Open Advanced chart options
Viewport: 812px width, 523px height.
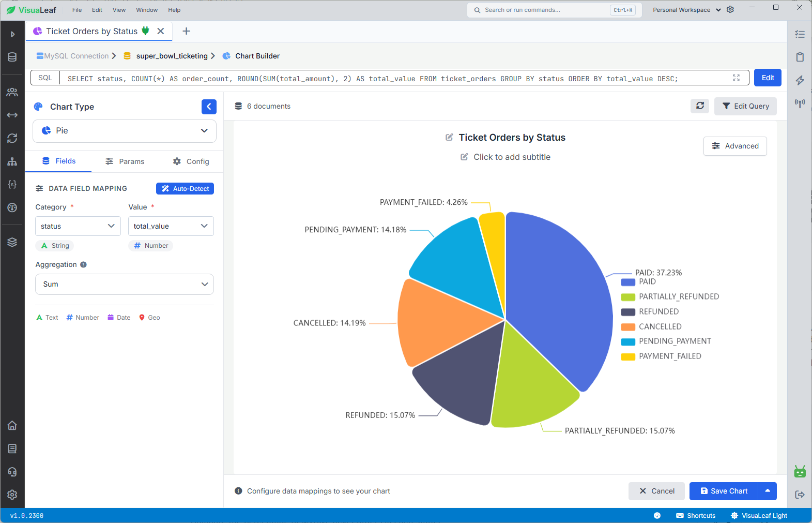point(735,146)
